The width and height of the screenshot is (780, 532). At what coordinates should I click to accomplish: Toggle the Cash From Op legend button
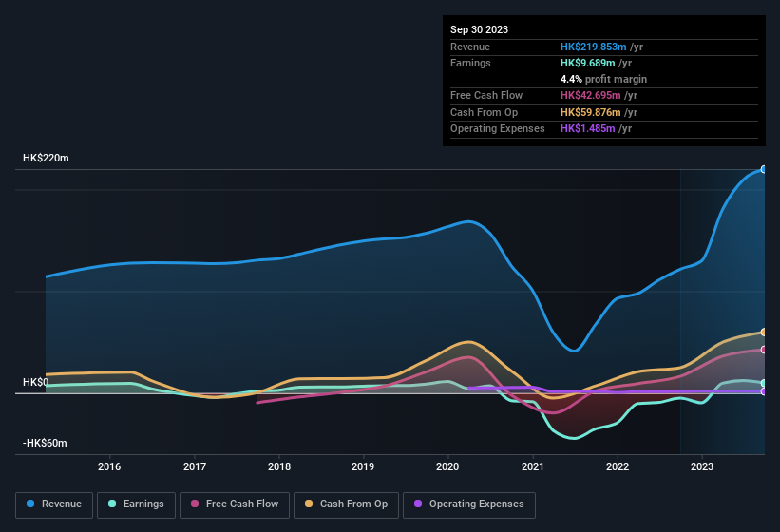(x=346, y=504)
